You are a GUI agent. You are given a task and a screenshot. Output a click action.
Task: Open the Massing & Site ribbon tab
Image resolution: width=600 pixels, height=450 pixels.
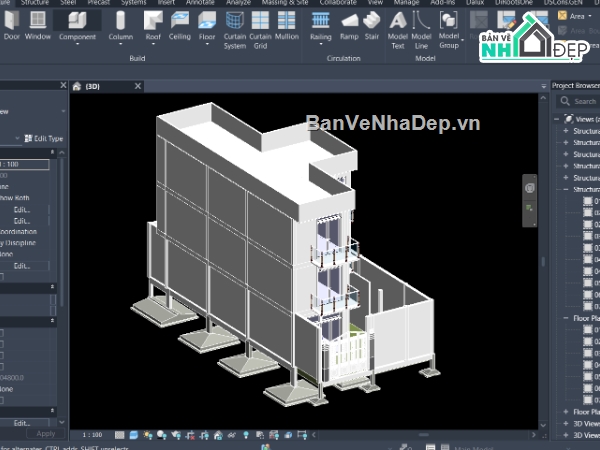285,2
